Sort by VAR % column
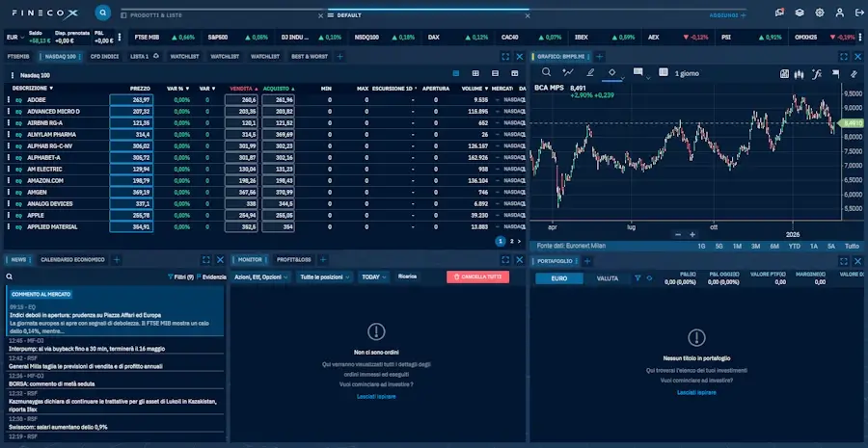Viewport: 868px width, 448px height. pos(177,89)
